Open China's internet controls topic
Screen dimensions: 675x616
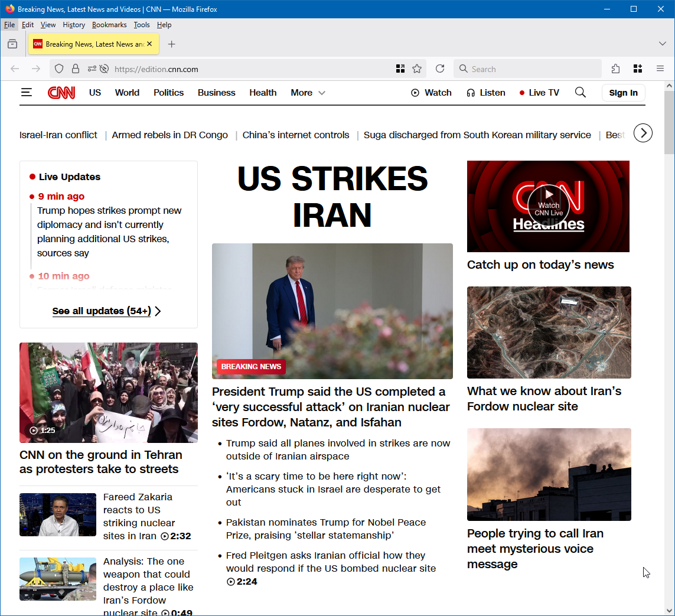296,135
